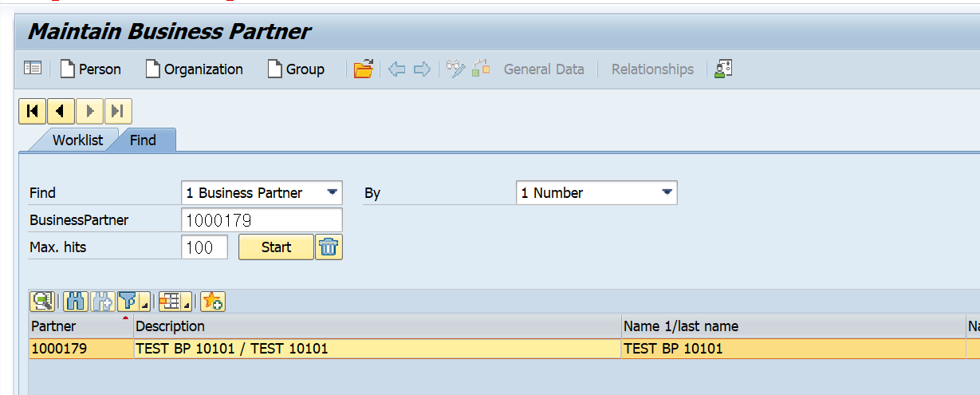Jump to first entry navigation button
Image resolution: width=980 pixels, height=395 pixels.
click(x=32, y=112)
